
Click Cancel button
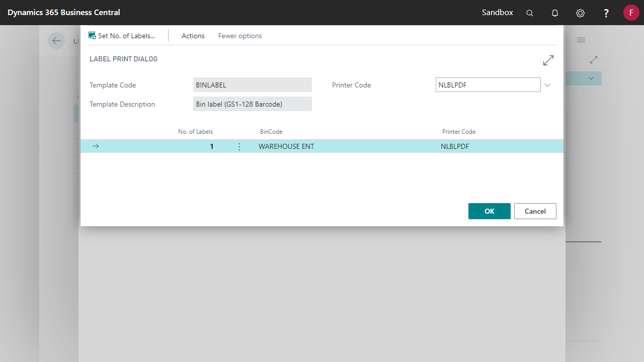tap(535, 211)
